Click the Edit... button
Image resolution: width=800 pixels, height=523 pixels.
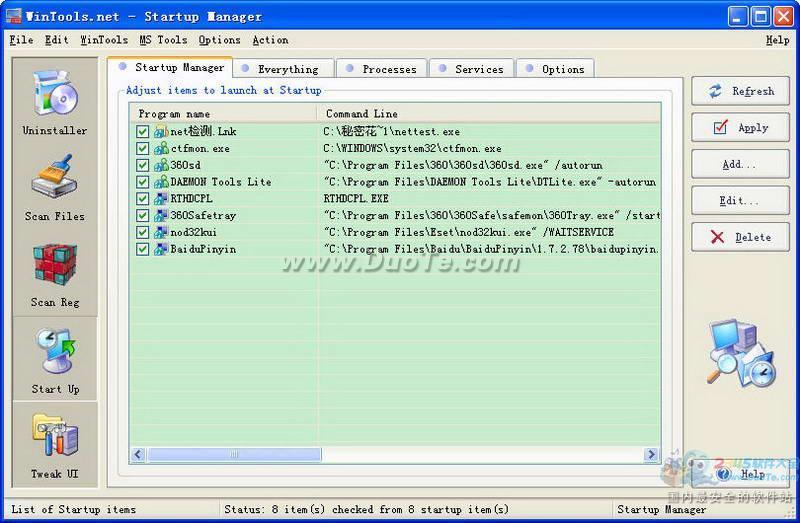(740, 201)
